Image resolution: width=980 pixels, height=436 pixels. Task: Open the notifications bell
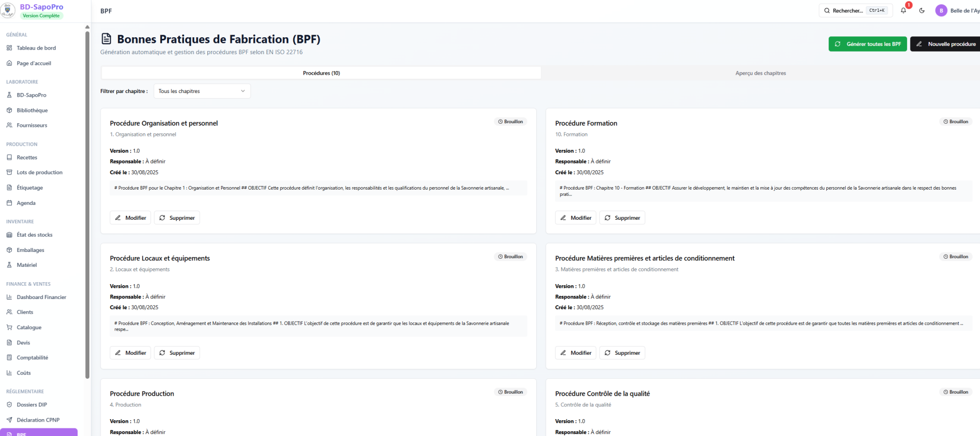(903, 10)
